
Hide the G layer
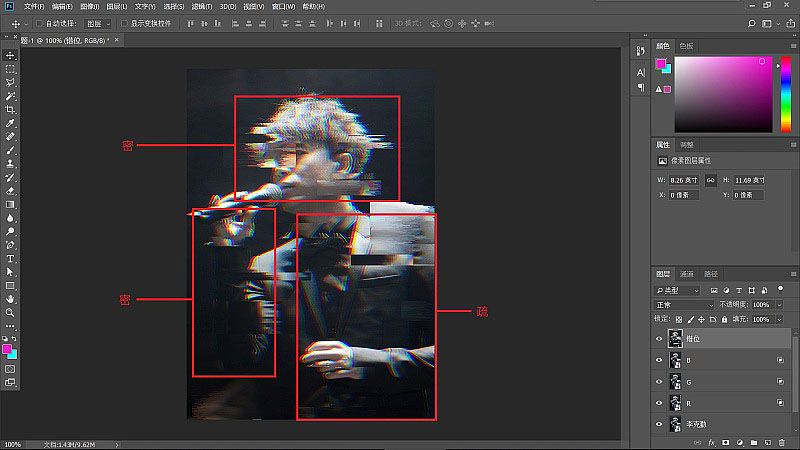659,382
